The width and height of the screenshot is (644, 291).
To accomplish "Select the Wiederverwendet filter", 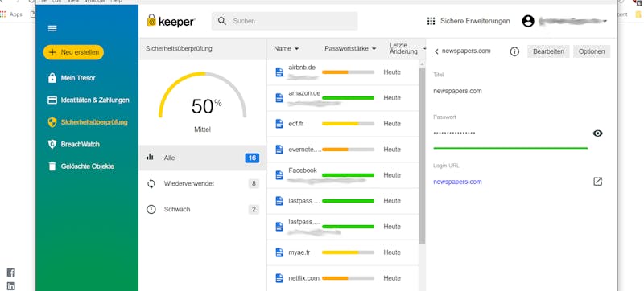I will pyautogui.click(x=203, y=183).
